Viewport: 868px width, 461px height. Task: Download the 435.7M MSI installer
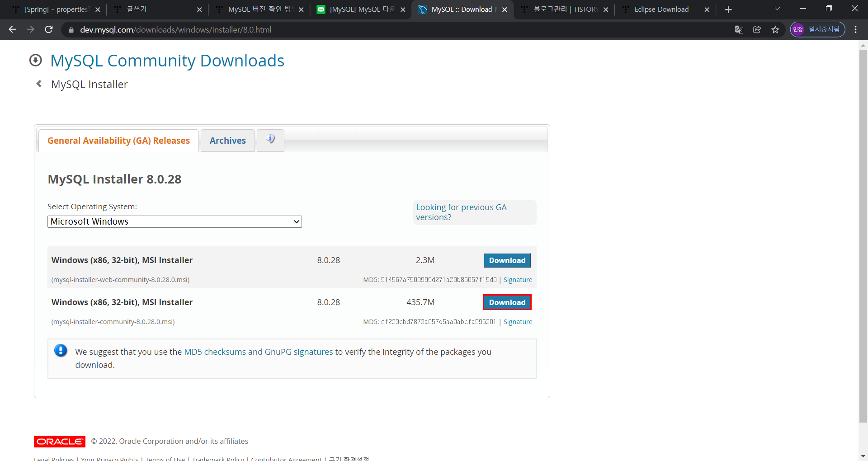click(x=507, y=302)
